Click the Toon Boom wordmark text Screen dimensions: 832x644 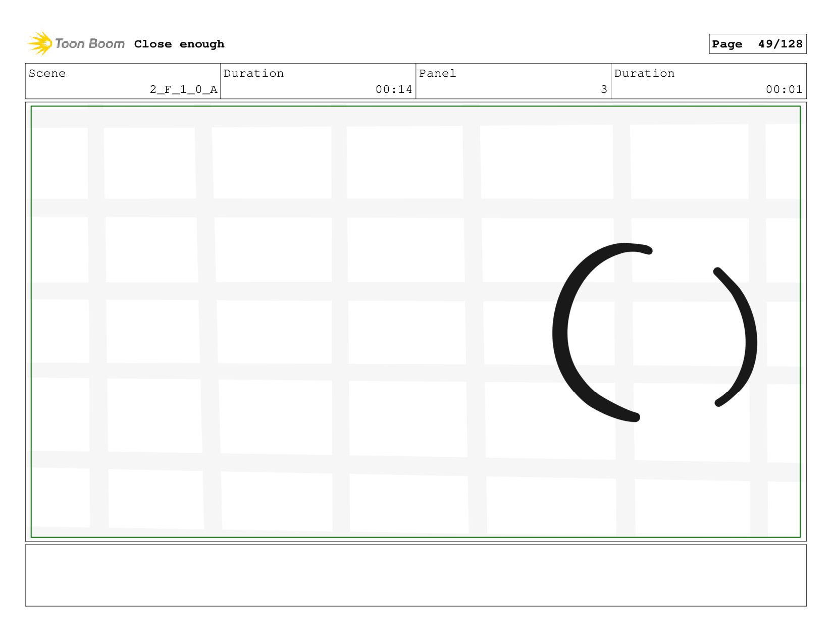(x=90, y=44)
